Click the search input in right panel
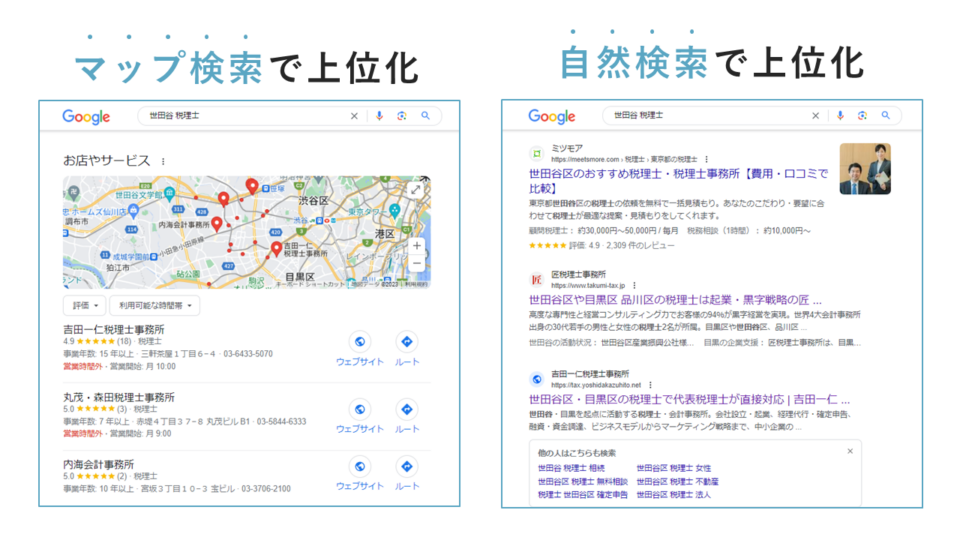The image size is (960, 540). 720,116
